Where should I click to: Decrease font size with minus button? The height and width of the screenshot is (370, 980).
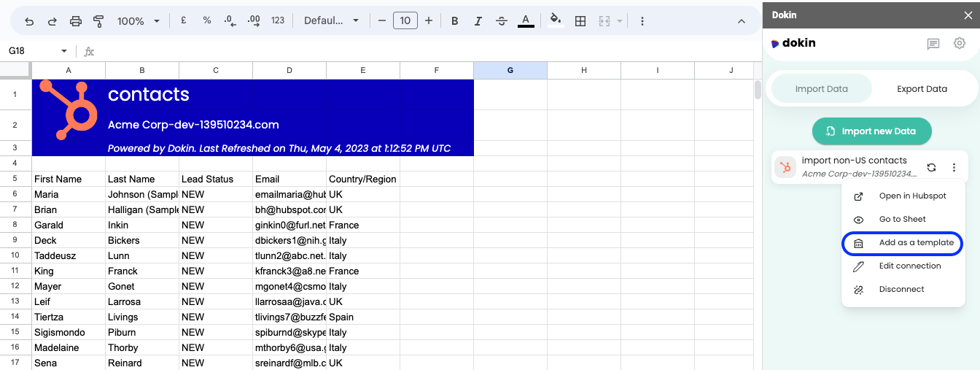tap(382, 20)
